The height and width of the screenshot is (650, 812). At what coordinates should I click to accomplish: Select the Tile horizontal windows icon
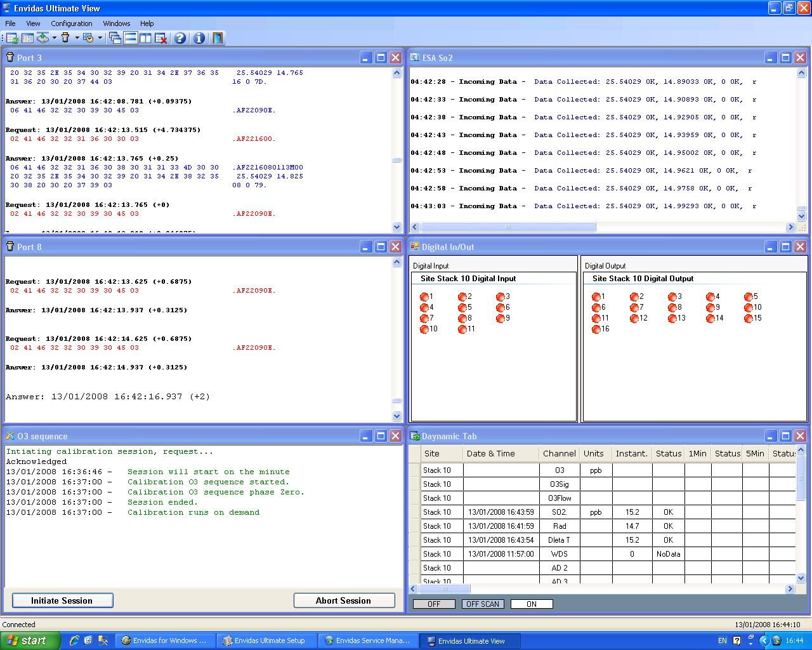(130, 38)
